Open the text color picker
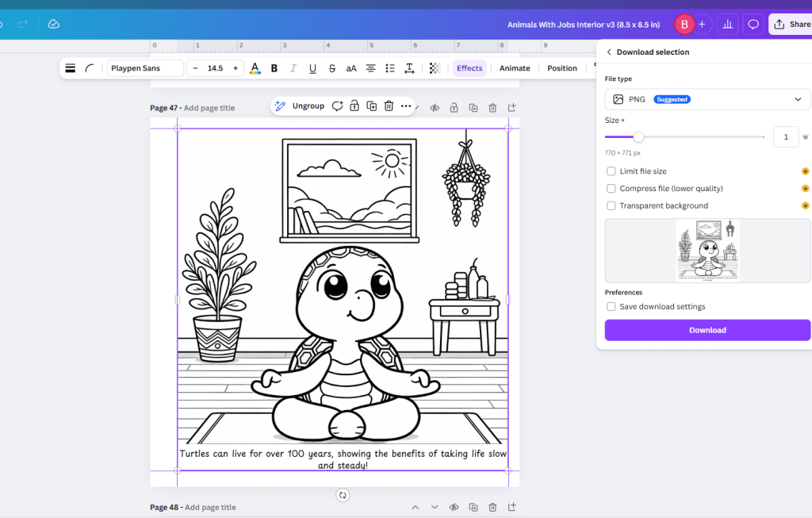The height and width of the screenshot is (518, 812). point(255,68)
